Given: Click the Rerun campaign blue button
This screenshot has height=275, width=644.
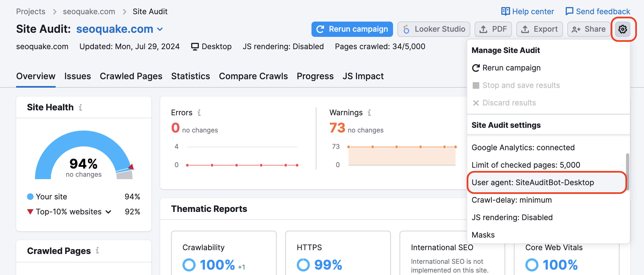Looking at the screenshot, I should [x=352, y=29].
